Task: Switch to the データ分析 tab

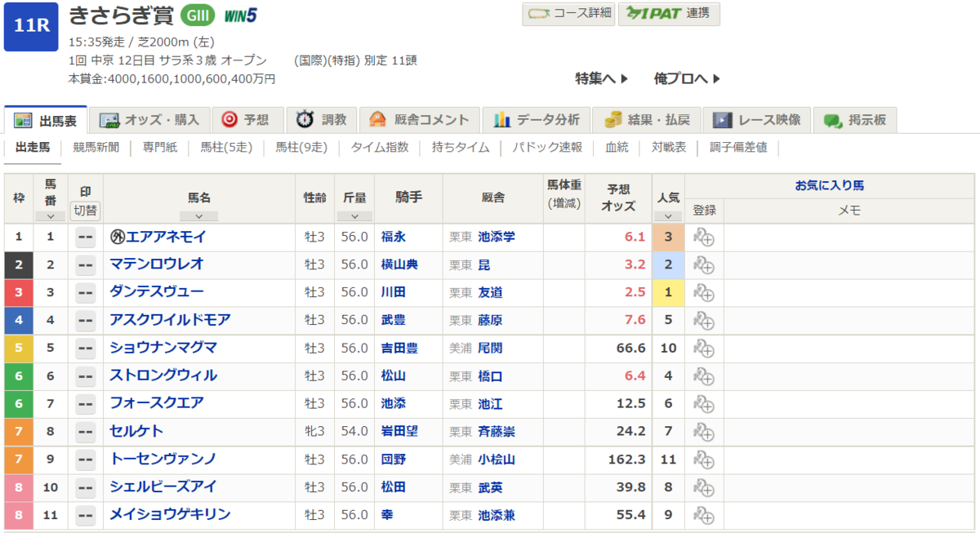Action: [x=536, y=120]
